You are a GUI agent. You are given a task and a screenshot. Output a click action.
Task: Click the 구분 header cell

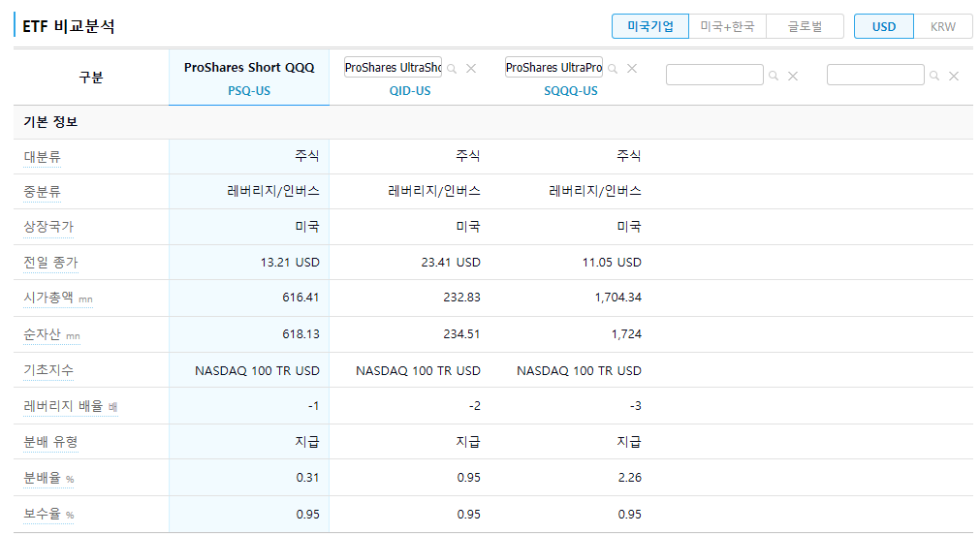(x=90, y=78)
